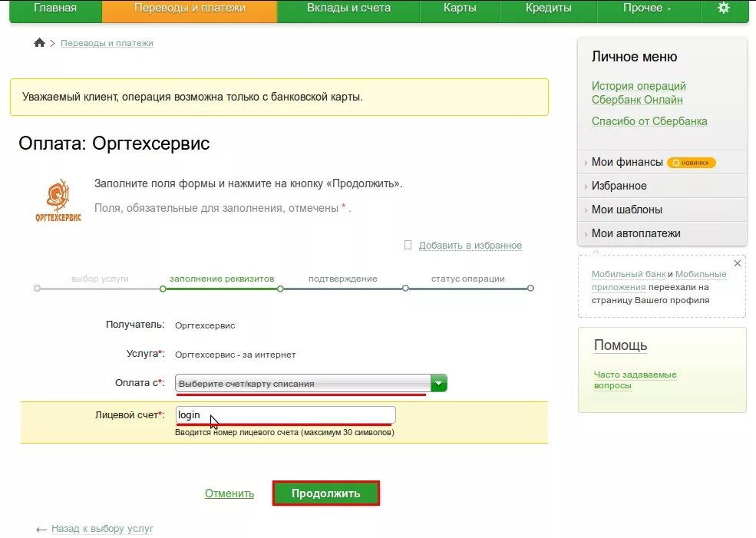Image resolution: width=756 pixels, height=538 pixels.
Task: Open Часто задаваемые вопросы
Action: (635, 380)
